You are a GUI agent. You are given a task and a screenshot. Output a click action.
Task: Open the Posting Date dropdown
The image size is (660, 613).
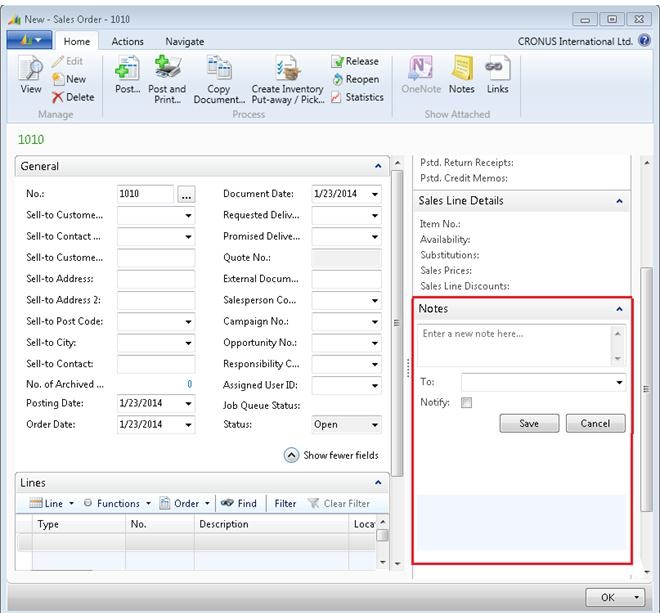click(x=187, y=404)
